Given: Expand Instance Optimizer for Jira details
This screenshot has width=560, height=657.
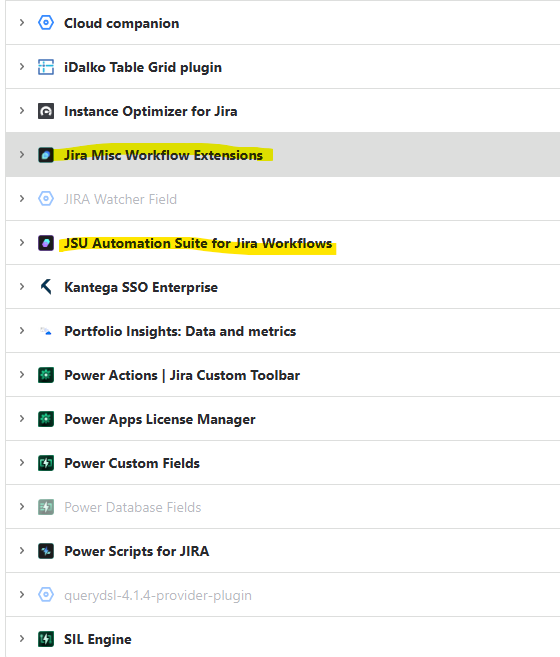Looking at the screenshot, I should [x=22, y=111].
